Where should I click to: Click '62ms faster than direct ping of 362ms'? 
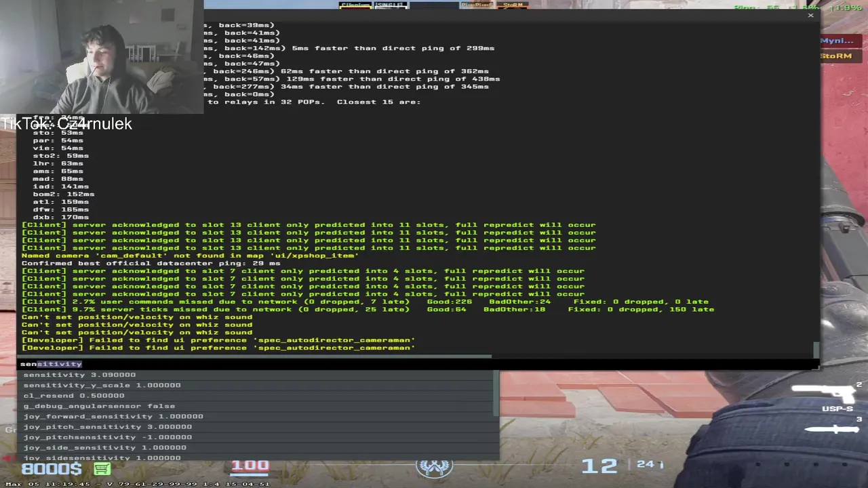click(x=384, y=71)
